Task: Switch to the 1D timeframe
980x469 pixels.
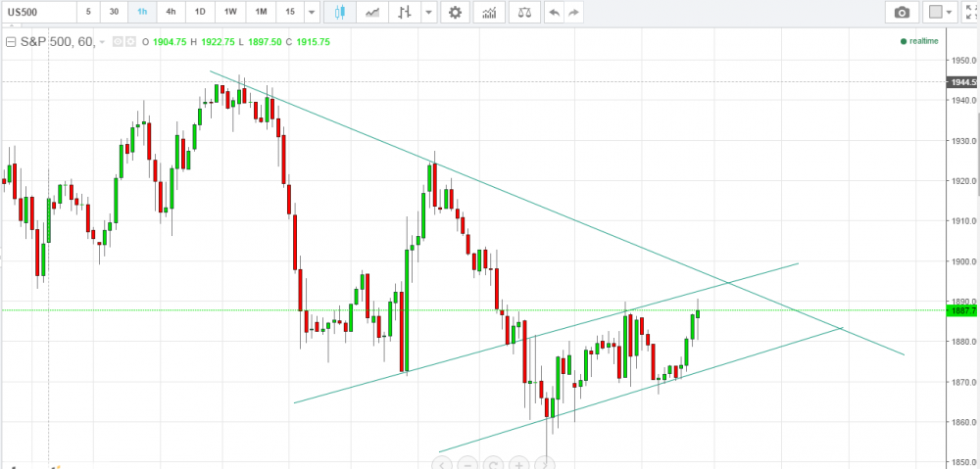Action: (200, 12)
